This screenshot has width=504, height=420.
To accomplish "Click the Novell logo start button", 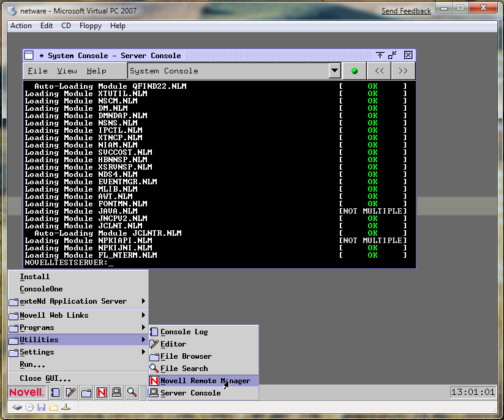I will coord(26,392).
